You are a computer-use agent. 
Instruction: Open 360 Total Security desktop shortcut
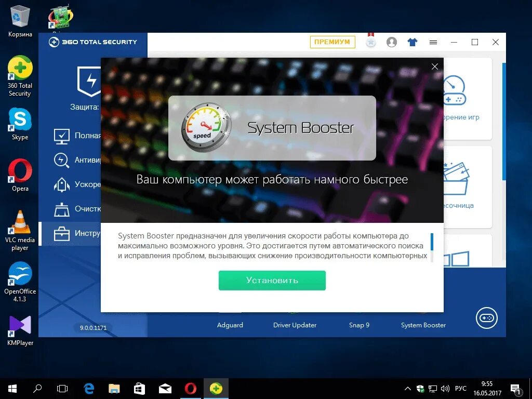click(20, 76)
